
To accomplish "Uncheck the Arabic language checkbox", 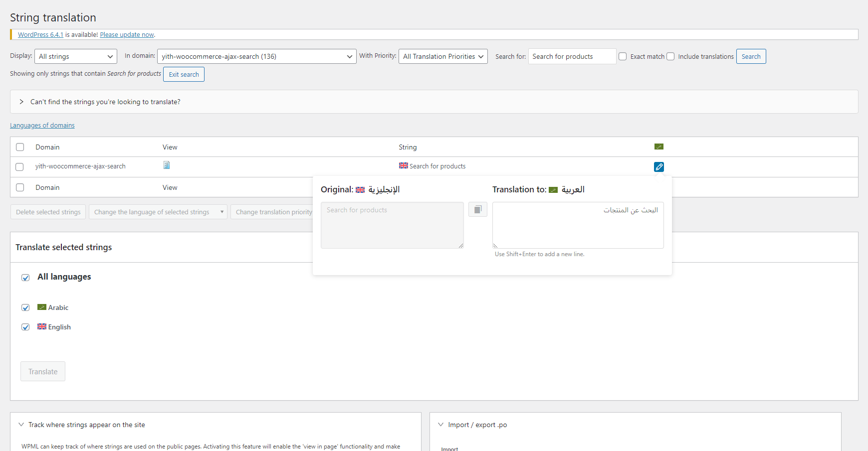I will coord(25,307).
